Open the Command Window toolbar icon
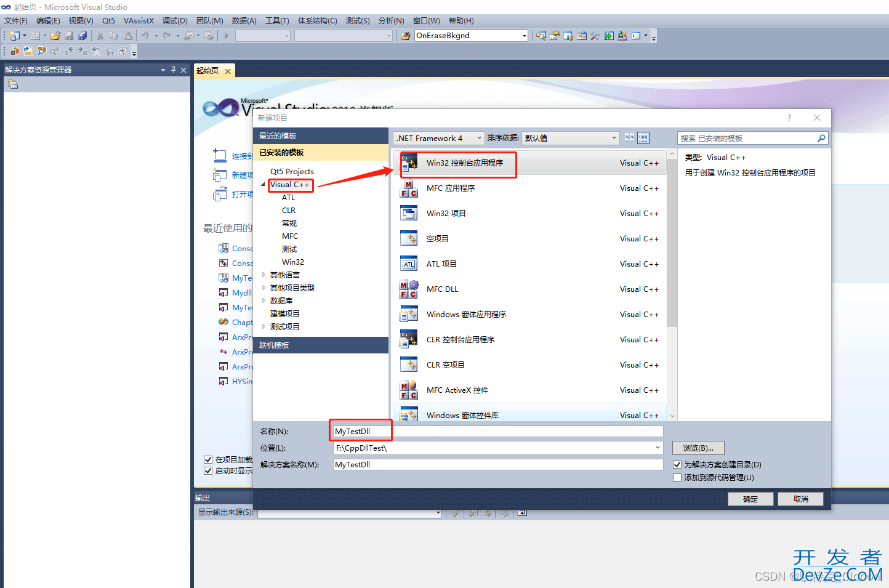 pos(636,36)
